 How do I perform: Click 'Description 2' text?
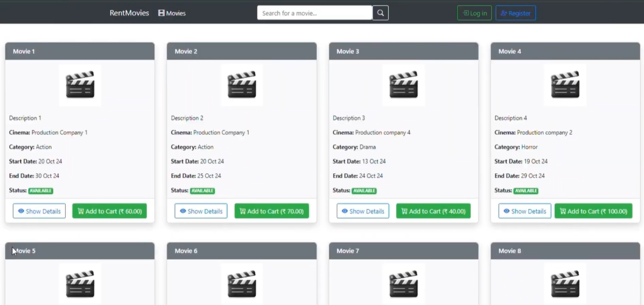187,118
